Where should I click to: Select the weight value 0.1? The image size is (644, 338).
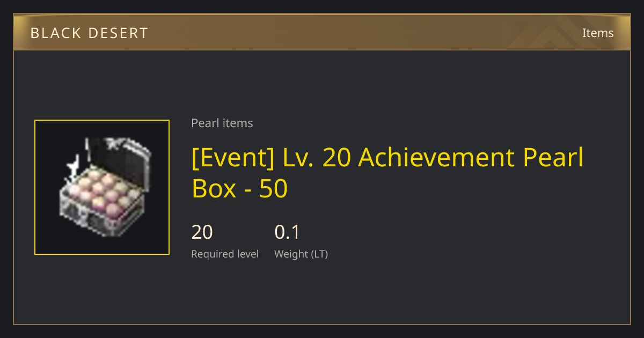click(x=287, y=232)
